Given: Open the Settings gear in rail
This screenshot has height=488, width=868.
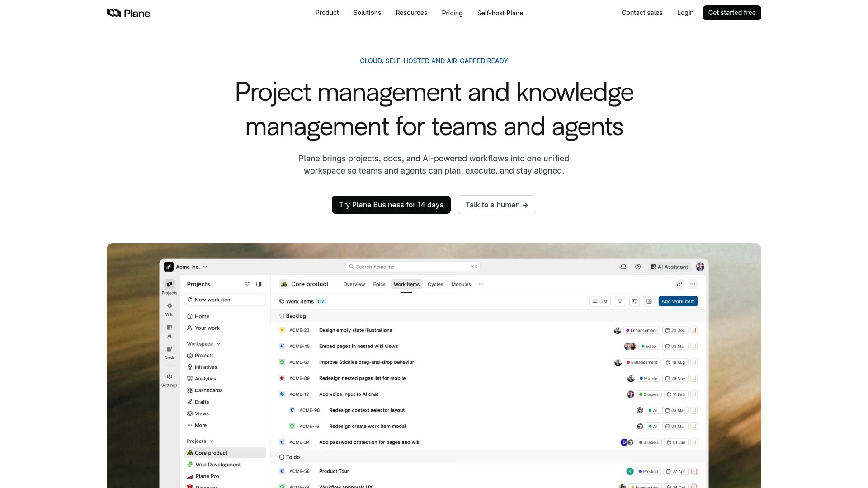Looking at the screenshot, I should (170, 376).
